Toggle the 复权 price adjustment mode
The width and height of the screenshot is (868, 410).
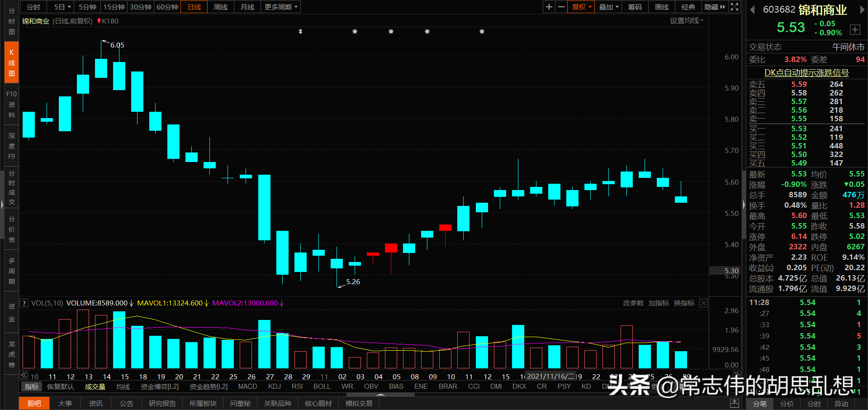click(x=581, y=7)
